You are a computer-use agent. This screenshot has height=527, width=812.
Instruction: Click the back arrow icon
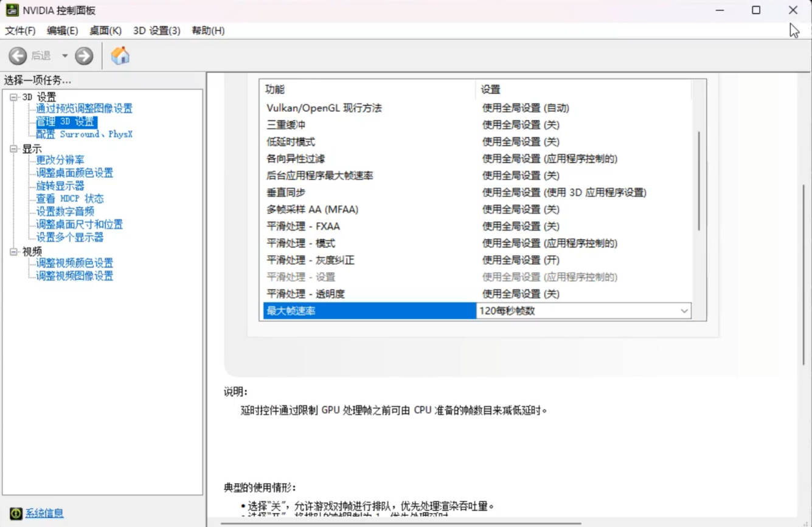[18, 56]
